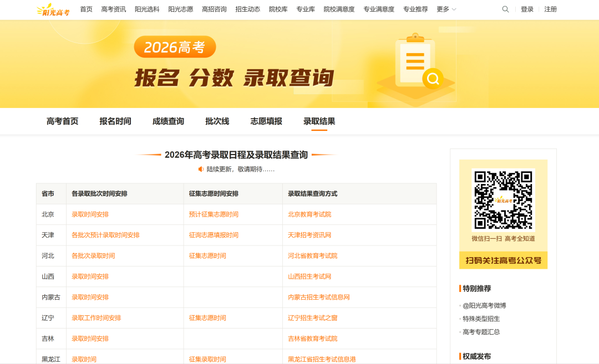The height and width of the screenshot is (364, 599).
Task: Click the 注册 link
Action: pyautogui.click(x=551, y=9)
